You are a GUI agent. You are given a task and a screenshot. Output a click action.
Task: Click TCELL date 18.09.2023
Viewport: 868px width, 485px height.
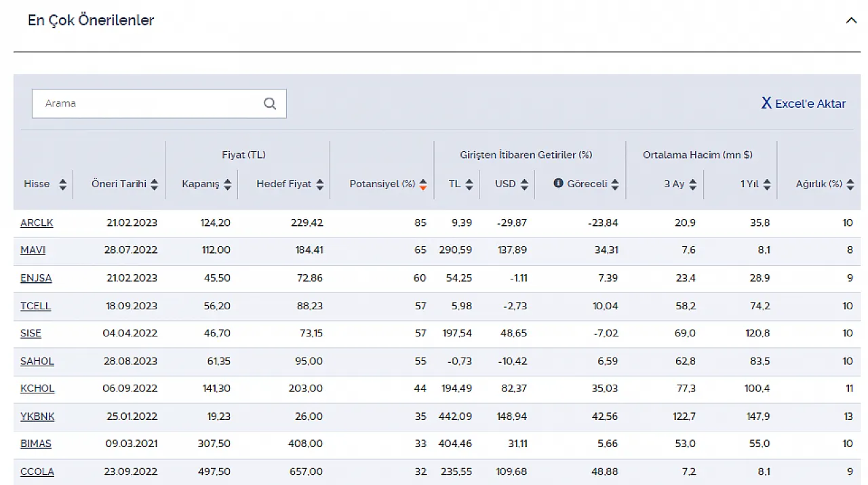pos(132,305)
